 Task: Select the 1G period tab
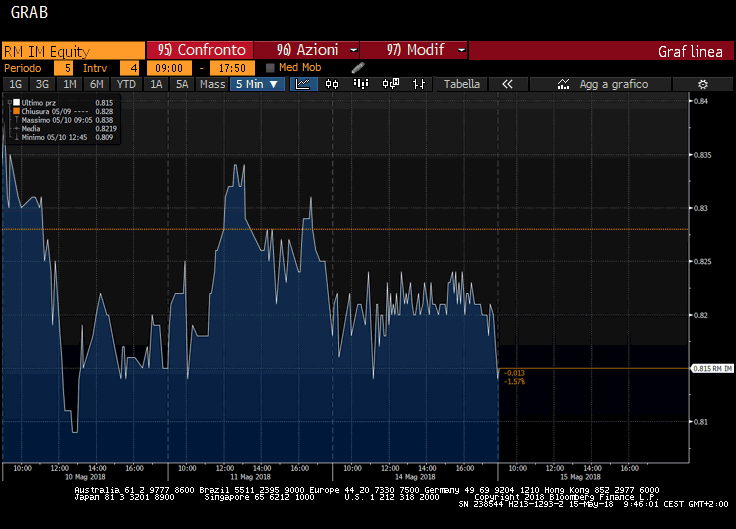15,84
